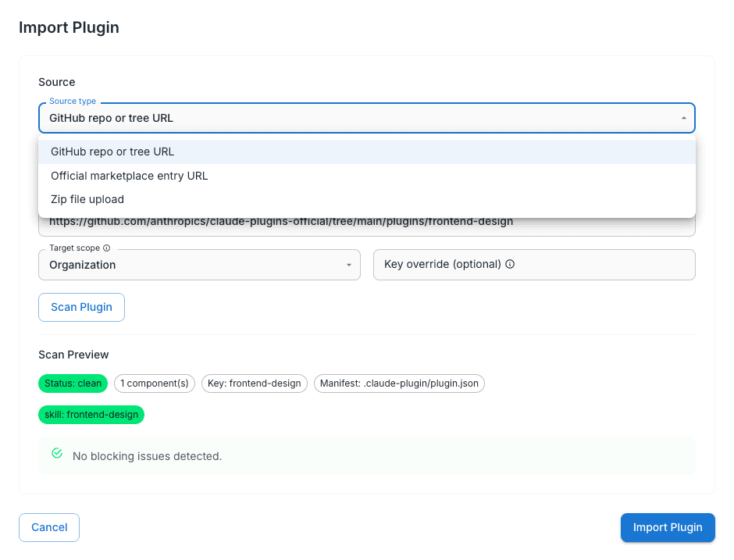Click the Cancel button
Viewport: 734px width, 560px height.
coord(49,528)
